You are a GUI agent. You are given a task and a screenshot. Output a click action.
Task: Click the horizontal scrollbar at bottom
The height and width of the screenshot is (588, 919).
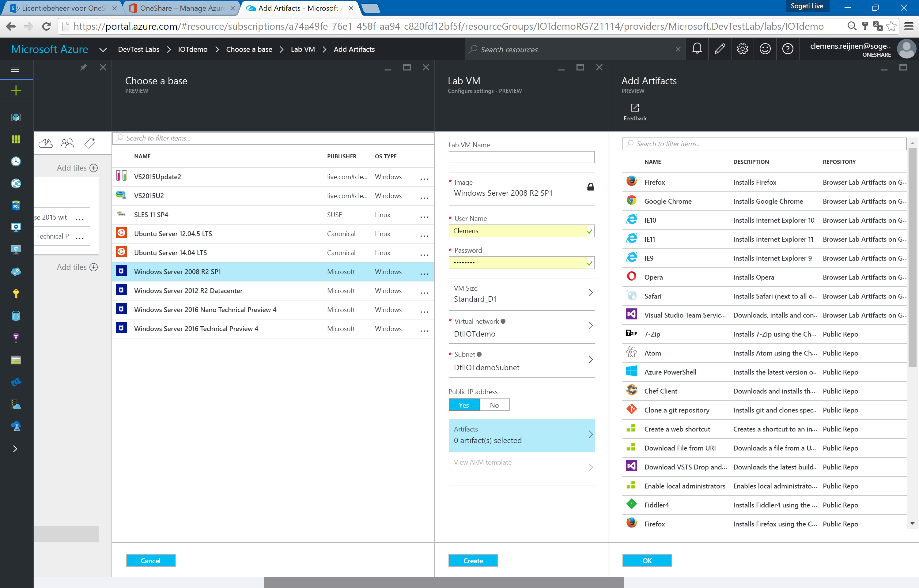click(444, 582)
